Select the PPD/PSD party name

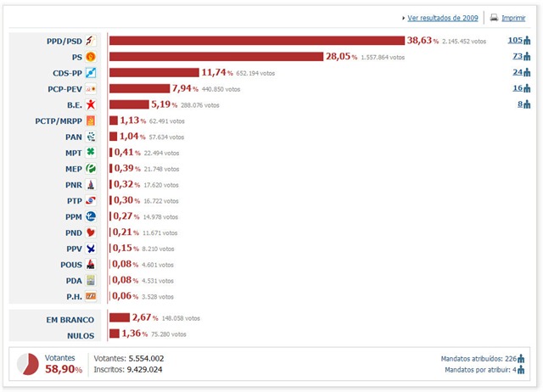pyautogui.click(x=64, y=42)
